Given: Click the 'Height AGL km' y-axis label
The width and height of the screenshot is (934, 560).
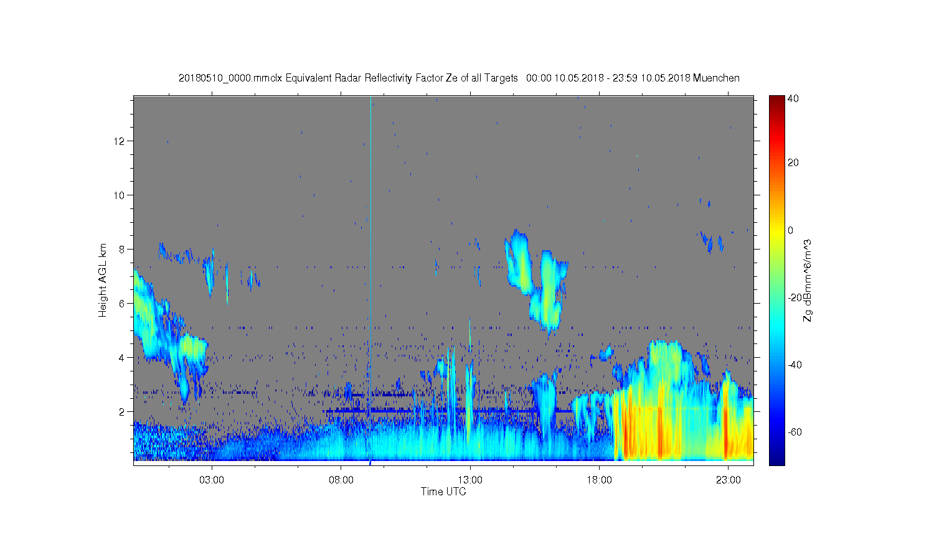Looking at the screenshot, I should coord(103,280).
